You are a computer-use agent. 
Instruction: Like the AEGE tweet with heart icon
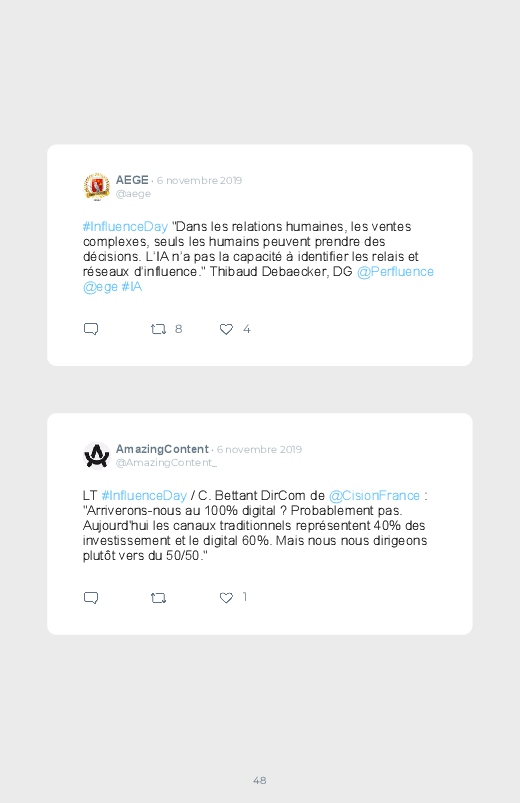tap(226, 329)
